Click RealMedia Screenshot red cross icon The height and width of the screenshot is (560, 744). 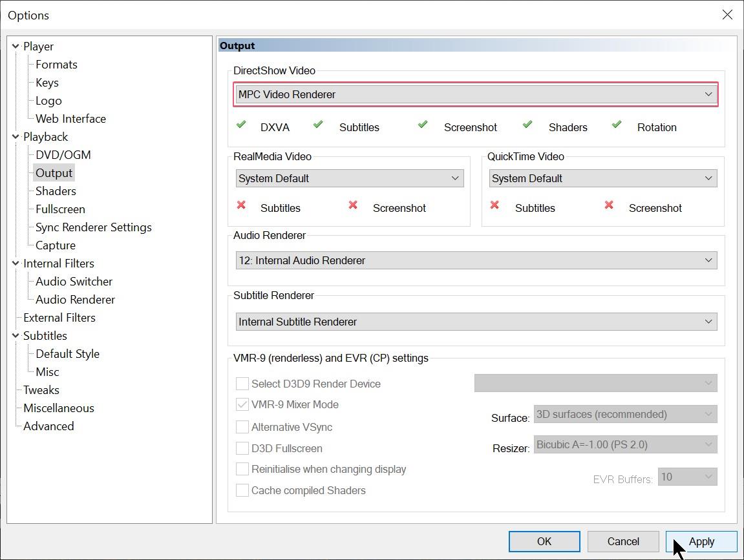tap(352, 205)
